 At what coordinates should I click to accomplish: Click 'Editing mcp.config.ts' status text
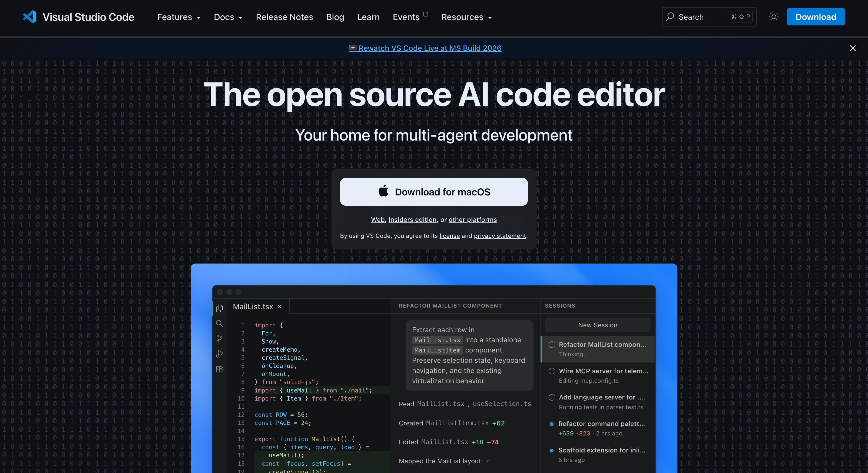click(588, 381)
